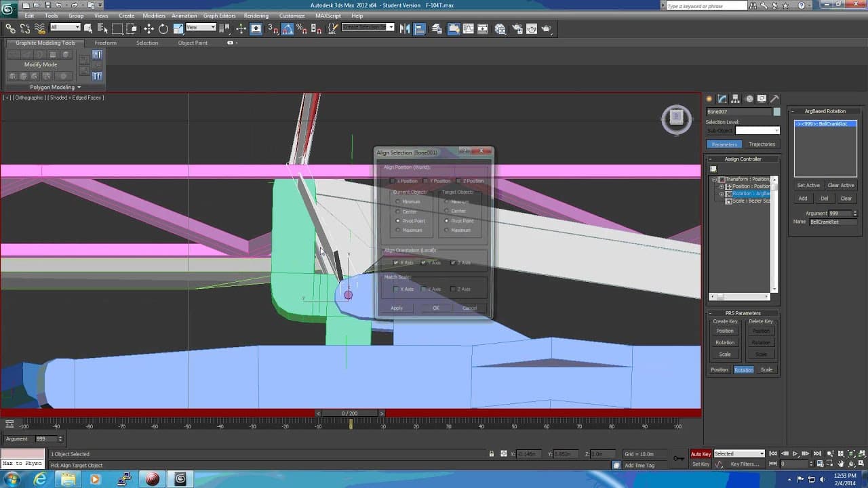The image size is (868, 488).
Task: Select Current Object Minimum radio button
Action: [398, 201]
